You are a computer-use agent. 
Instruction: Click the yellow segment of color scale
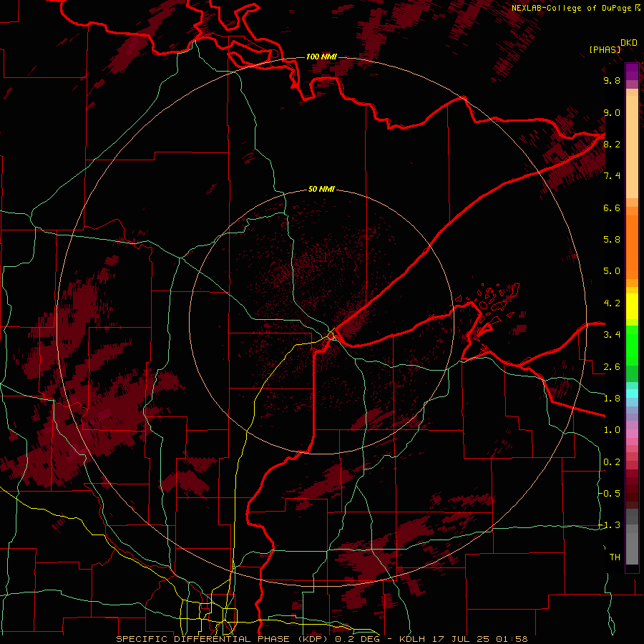click(x=632, y=306)
